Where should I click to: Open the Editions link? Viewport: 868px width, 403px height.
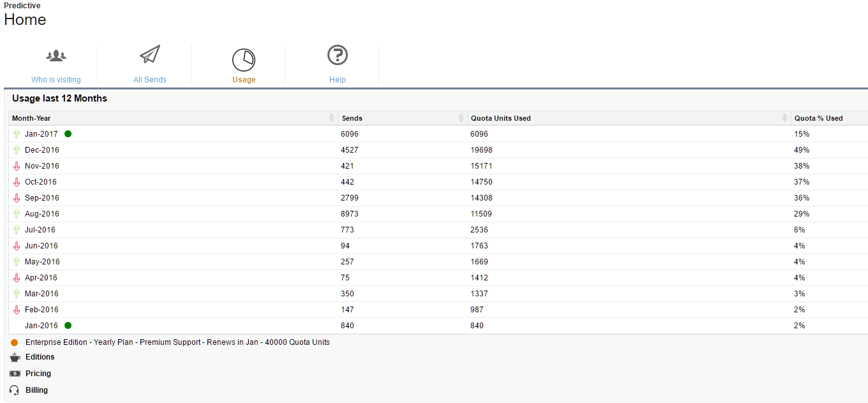[40, 357]
